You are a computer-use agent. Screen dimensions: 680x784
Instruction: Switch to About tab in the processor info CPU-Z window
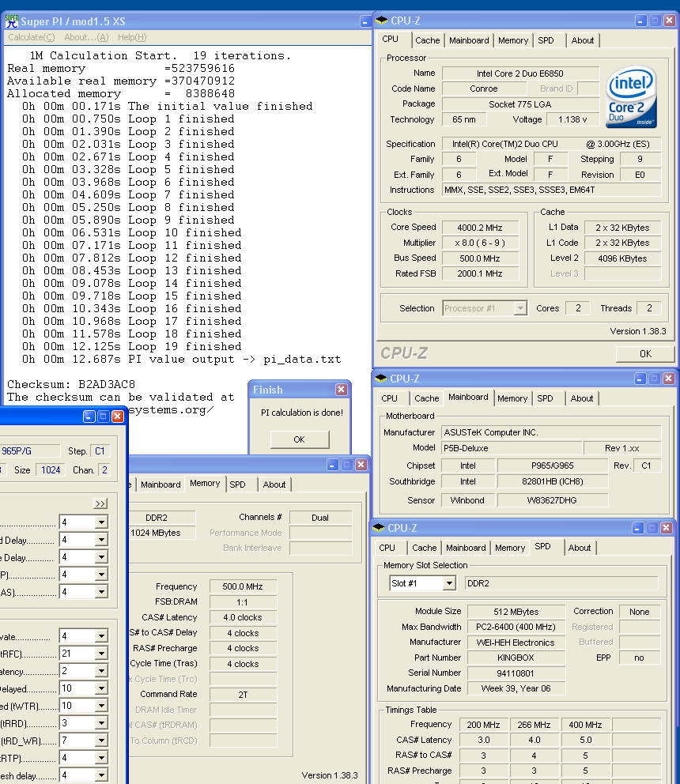point(583,40)
